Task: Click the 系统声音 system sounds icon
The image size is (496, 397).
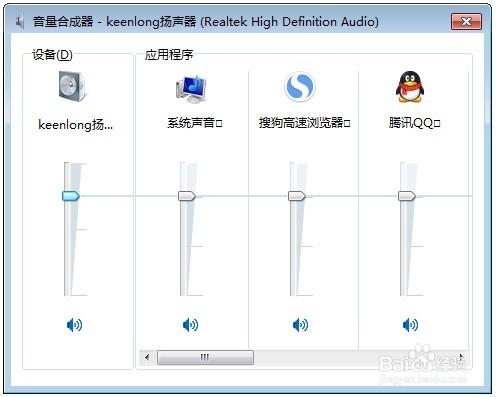Action: [191, 89]
